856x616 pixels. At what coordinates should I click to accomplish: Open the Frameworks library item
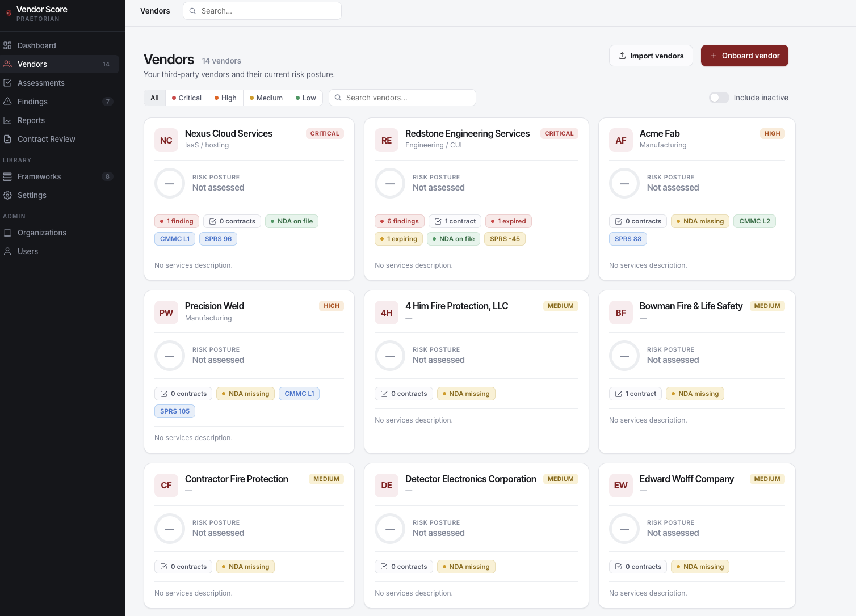[60, 176]
